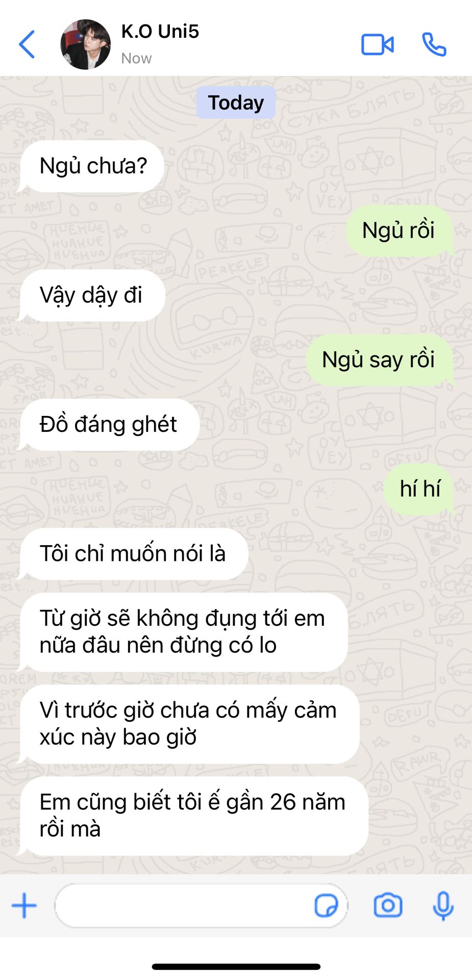Start a voice call via phone icon
472x980 pixels.
point(434,44)
